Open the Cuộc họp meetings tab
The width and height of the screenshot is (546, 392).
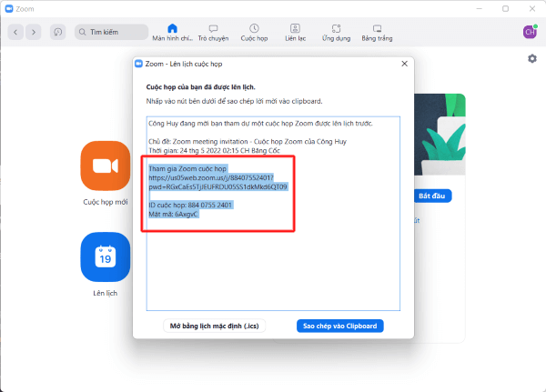pos(254,33)
